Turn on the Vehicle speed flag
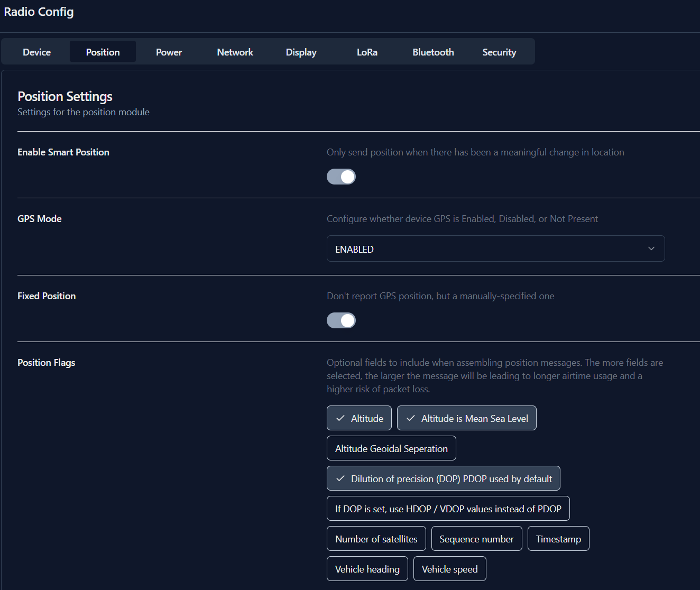The image size is (700, 590). click(449, 569)
